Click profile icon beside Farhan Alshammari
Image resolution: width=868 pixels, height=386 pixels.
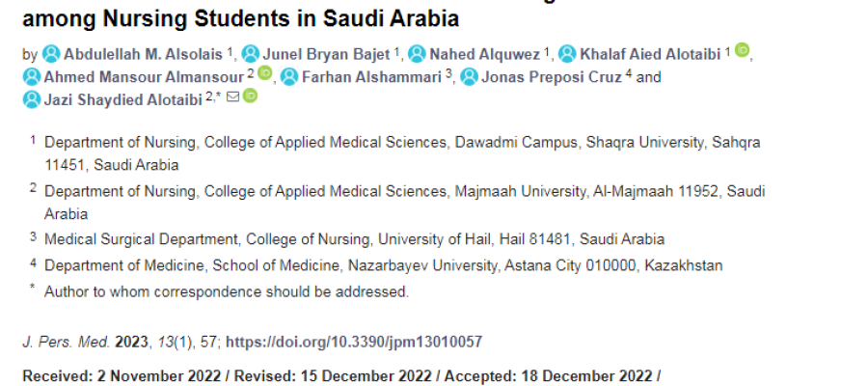coord(289,77)
